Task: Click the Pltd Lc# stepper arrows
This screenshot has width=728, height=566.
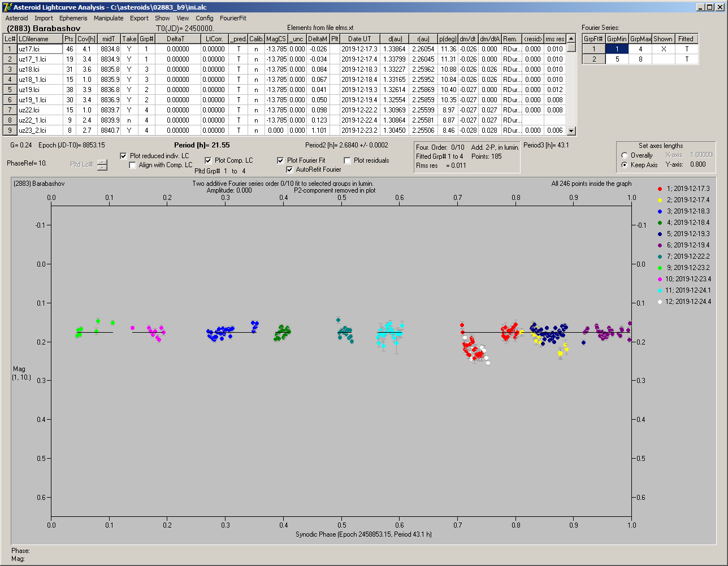Action: coord(102,164)
